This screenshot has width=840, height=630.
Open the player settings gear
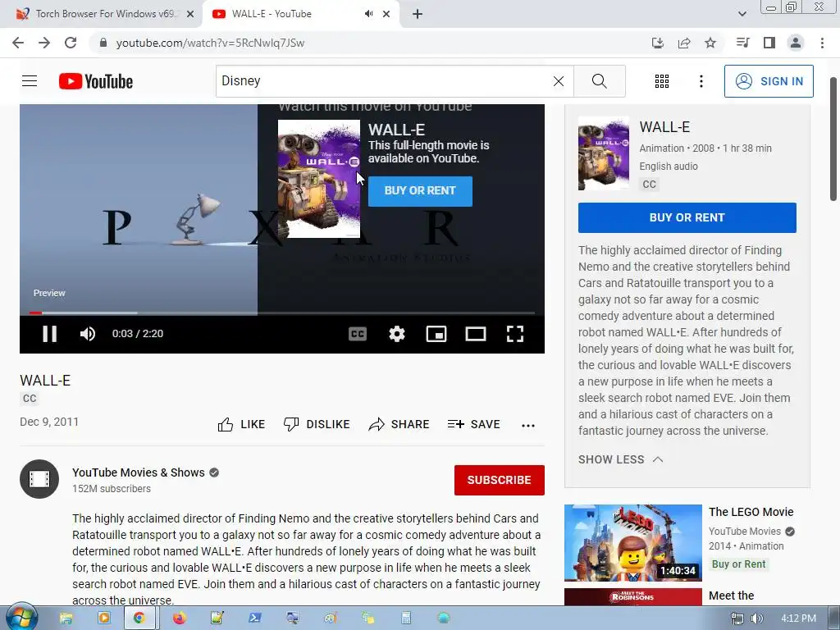pyautogui.click(x=396, y=334)
